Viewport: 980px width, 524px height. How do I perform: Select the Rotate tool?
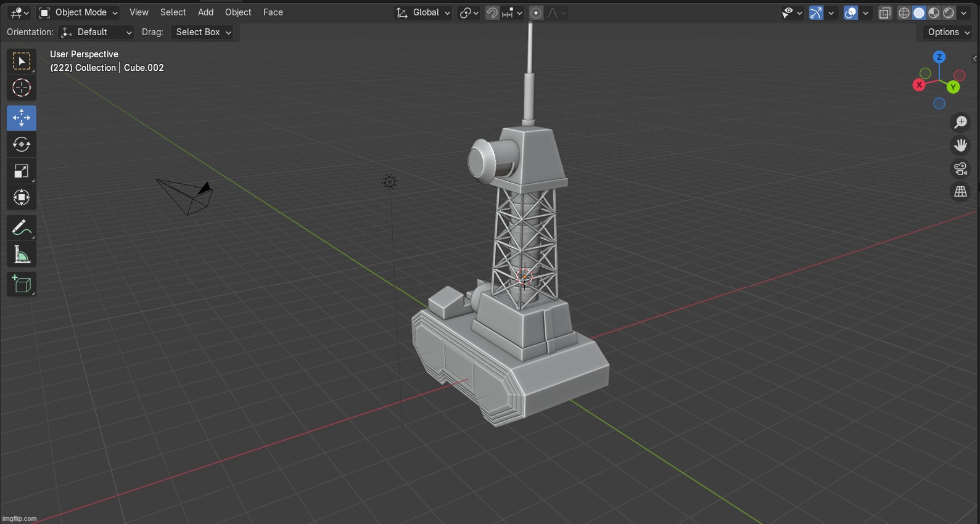click(x=22, y=144)
